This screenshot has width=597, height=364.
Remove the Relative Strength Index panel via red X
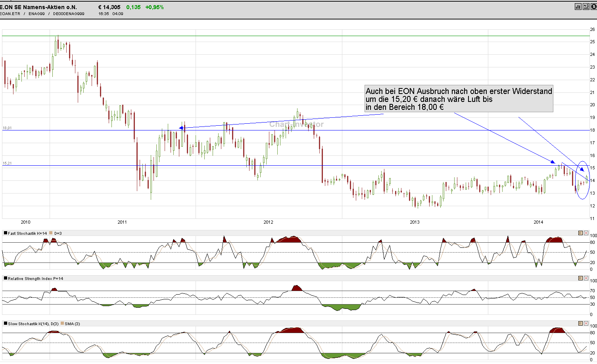pyautogui.click(x=586, y=278)
